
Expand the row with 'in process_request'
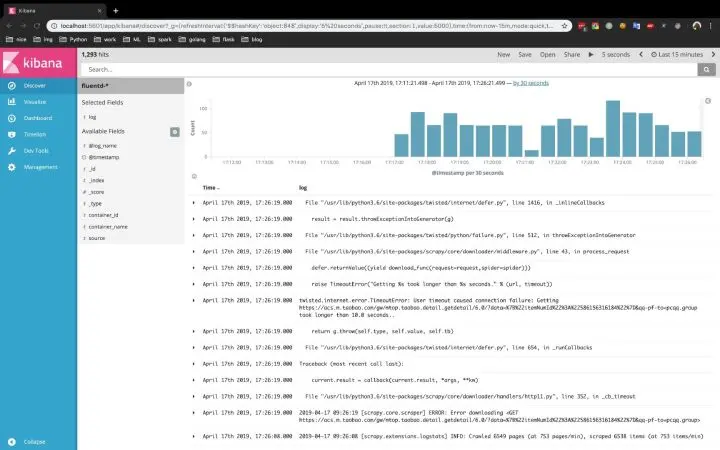(x=193, y=252)
